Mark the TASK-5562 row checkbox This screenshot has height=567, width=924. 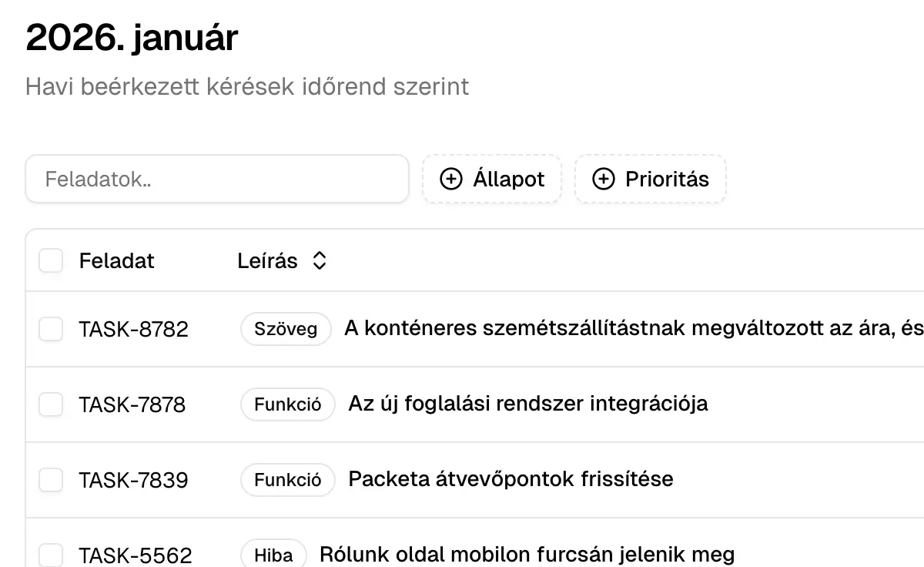[51, 555]
